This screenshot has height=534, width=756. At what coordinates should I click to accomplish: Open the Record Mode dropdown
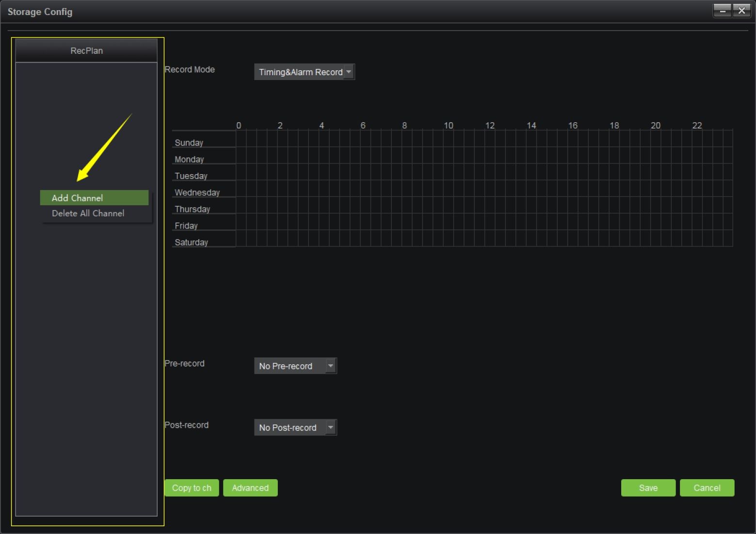[x=304, y=72]
